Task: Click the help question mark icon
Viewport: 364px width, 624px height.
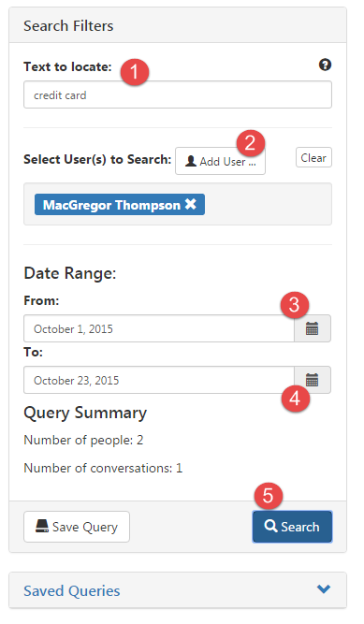Action: click(325, 65)
